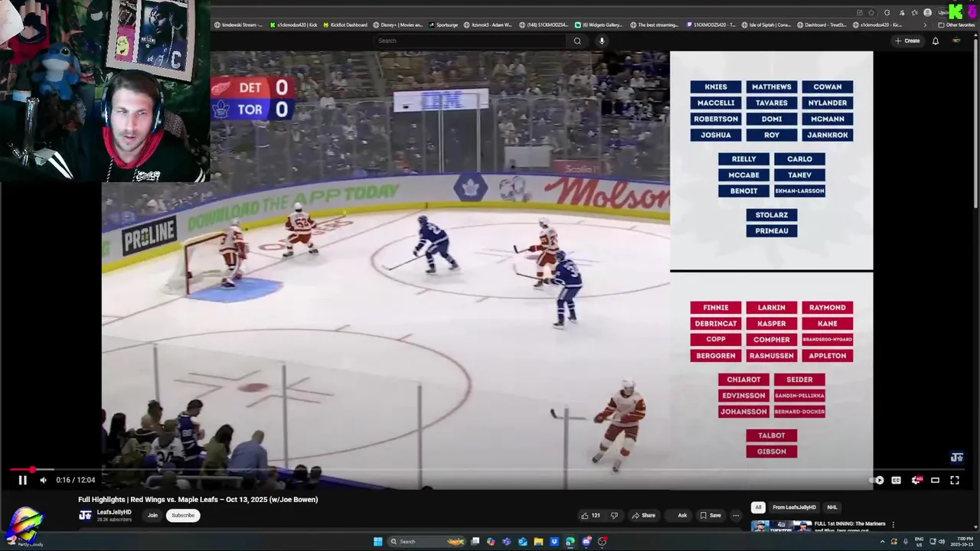Image resolution: width=980 pixels, height=551 pixels.
Task: Like the video thumbs up
Action: point(590,515)
